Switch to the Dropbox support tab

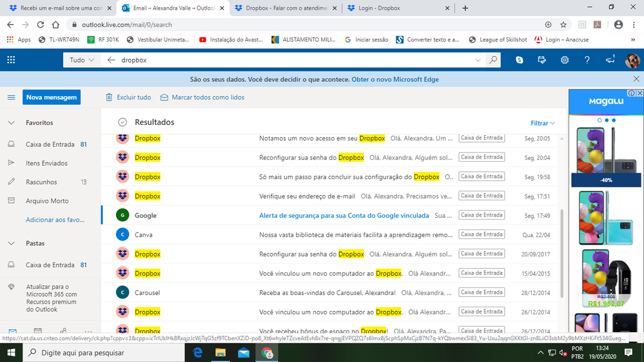286,8
